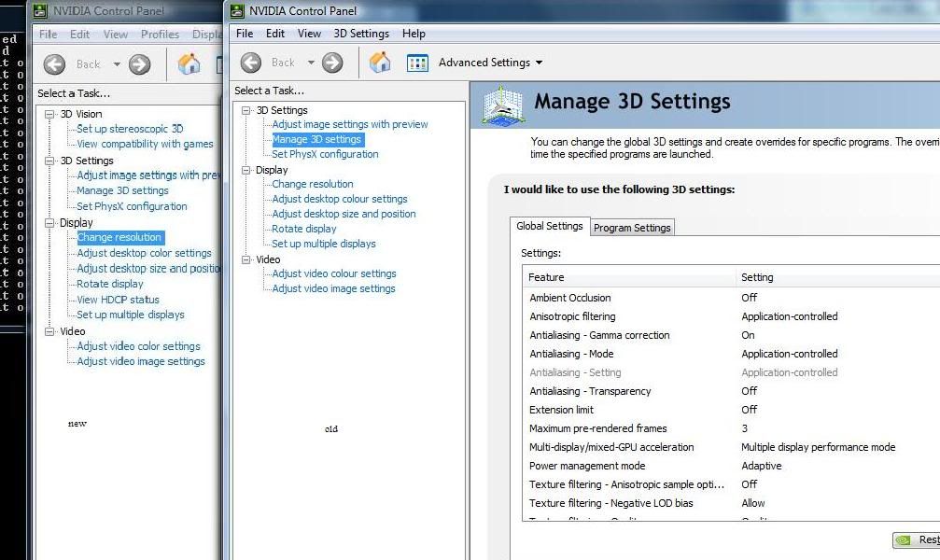
Task: Click the Forward arrow in the left window
Action: pyautogui.click(x=139, y=63)
